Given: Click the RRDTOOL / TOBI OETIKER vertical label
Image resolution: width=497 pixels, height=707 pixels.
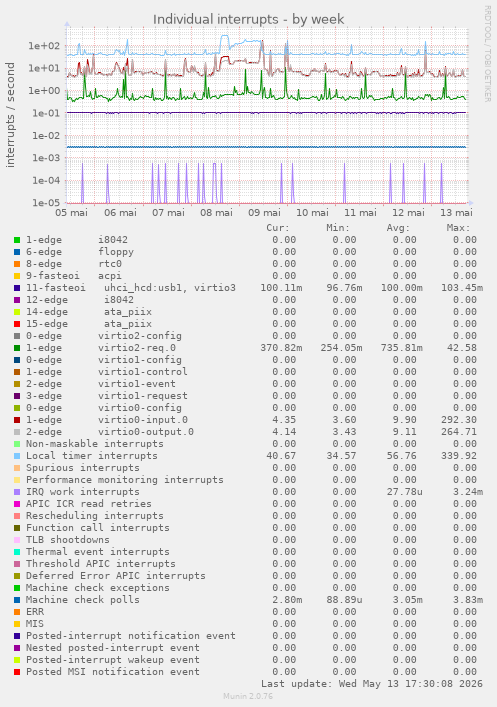Looking at the screenshot, I should [488, 54].
